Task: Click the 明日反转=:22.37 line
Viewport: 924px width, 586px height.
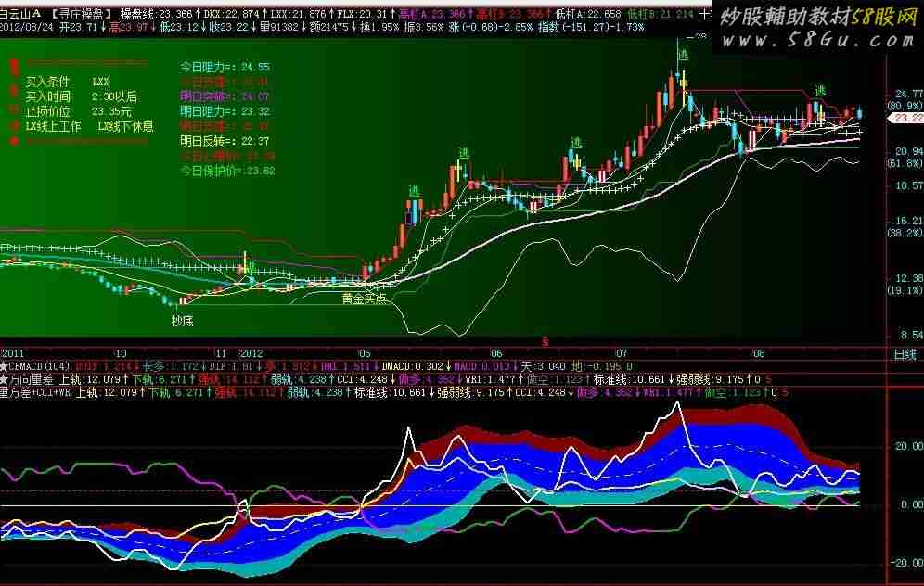Action: (x=225, y=141)
